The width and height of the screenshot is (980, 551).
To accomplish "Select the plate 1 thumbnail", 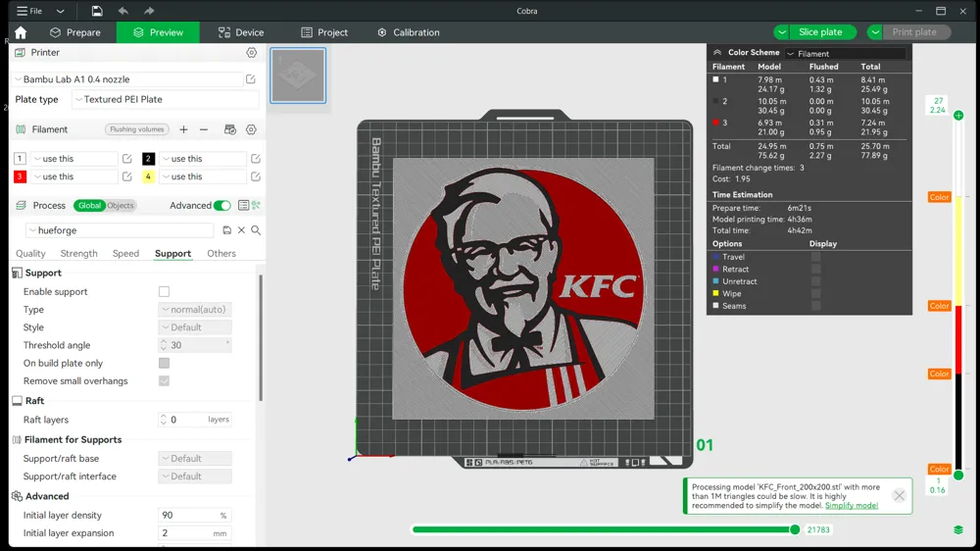I will (x=298, y=75).
